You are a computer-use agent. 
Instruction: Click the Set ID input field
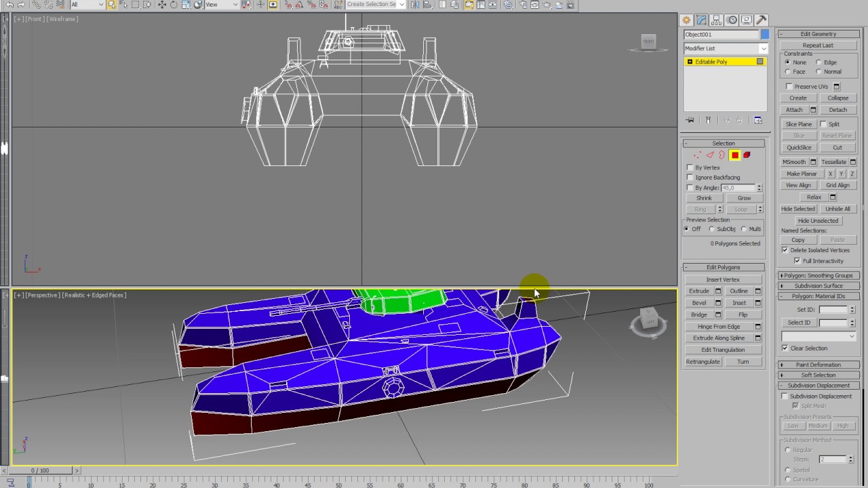coord(833,310)
